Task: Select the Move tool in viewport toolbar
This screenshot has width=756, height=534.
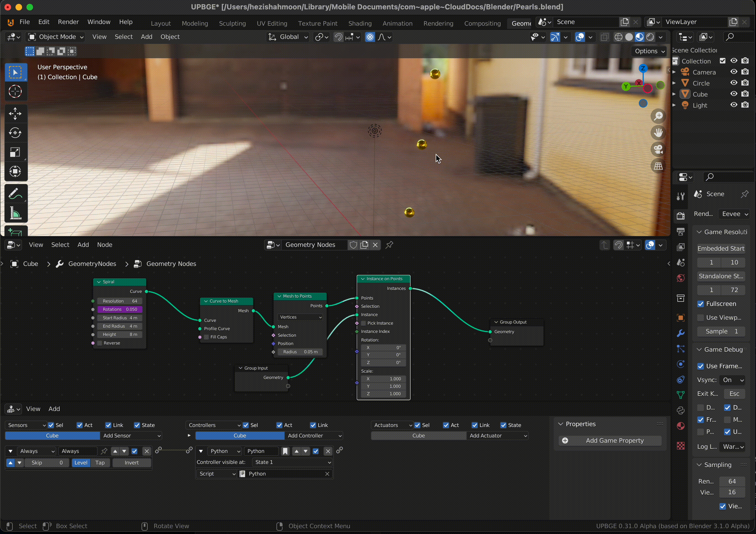Action: (15, 114)
